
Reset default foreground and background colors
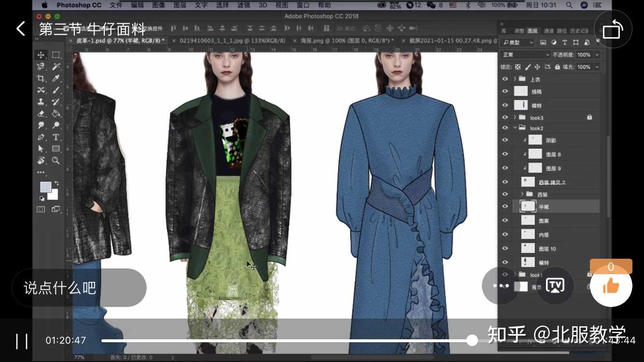click(42, 198)
